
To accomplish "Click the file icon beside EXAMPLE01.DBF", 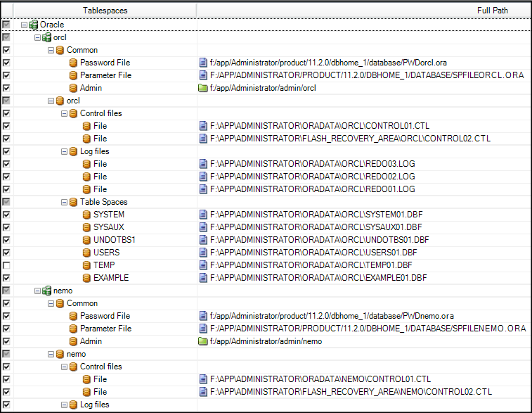I will pyautogui.click(x=203, y=278).
